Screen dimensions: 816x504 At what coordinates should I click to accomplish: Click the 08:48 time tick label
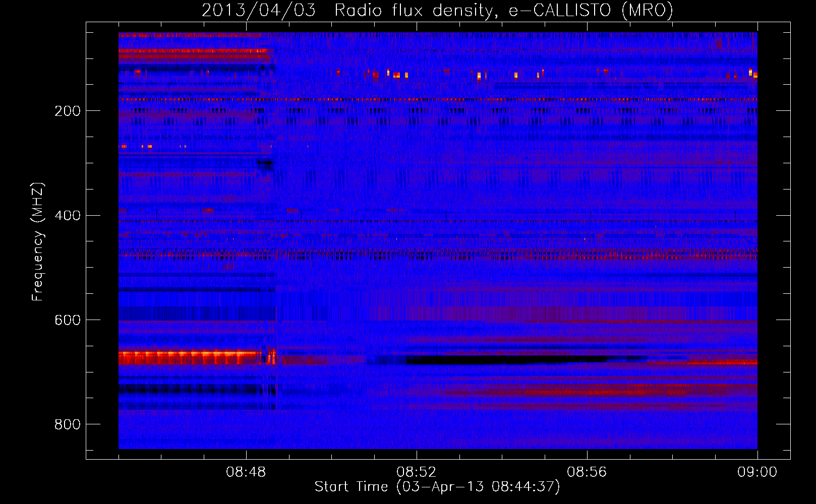click(x=246, y=472)
